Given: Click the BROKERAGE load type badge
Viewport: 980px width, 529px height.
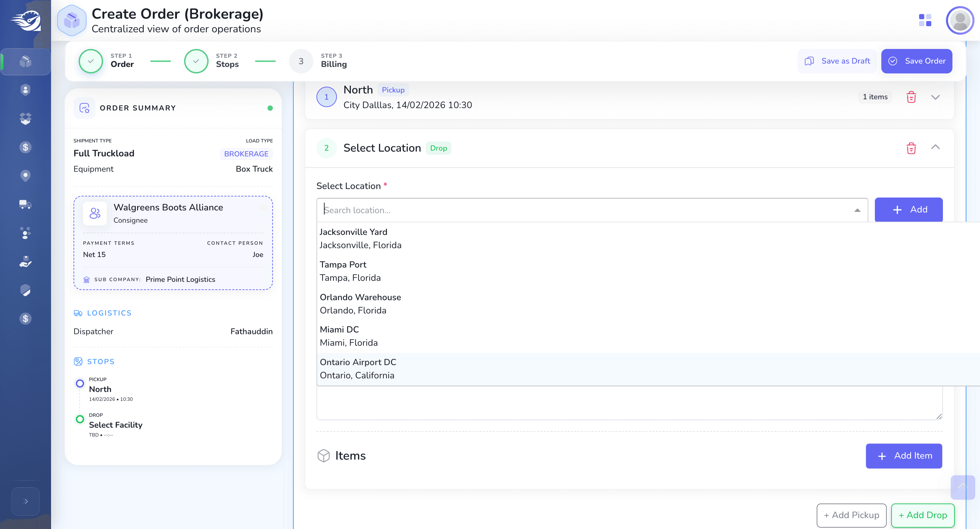Looking at the screenshot, I should point(246,154).
